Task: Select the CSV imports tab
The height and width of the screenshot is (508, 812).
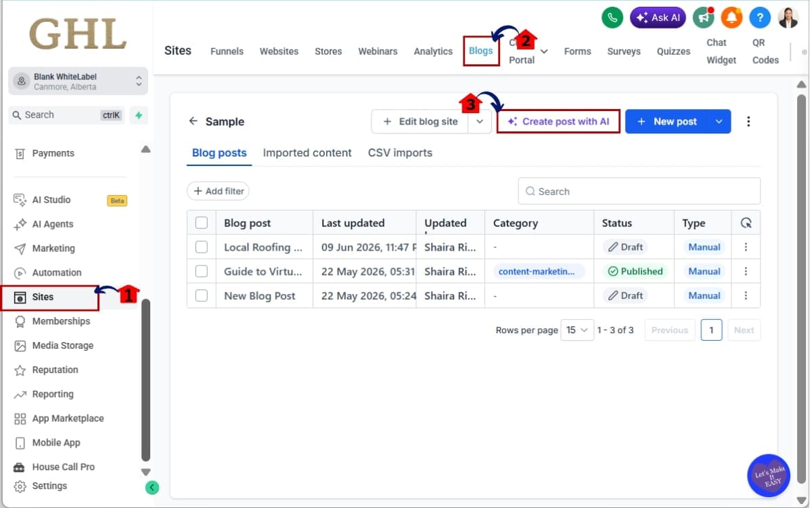Action: [x=400, y=153]
